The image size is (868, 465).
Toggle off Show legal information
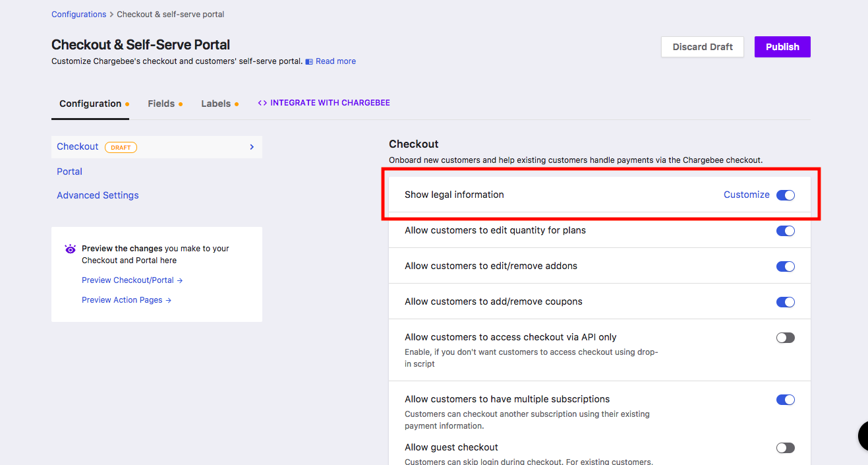coord(785,195)
